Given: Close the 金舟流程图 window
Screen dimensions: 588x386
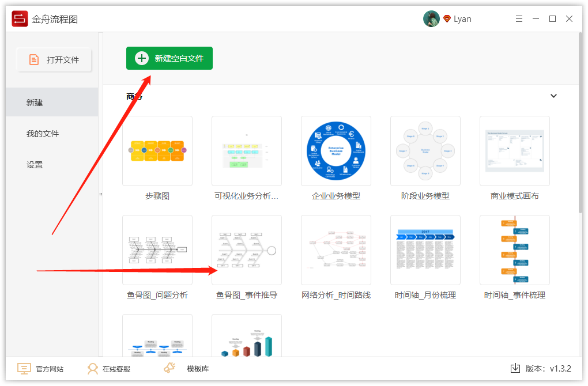Looking at the screenshot, I should tap(569, 19).
